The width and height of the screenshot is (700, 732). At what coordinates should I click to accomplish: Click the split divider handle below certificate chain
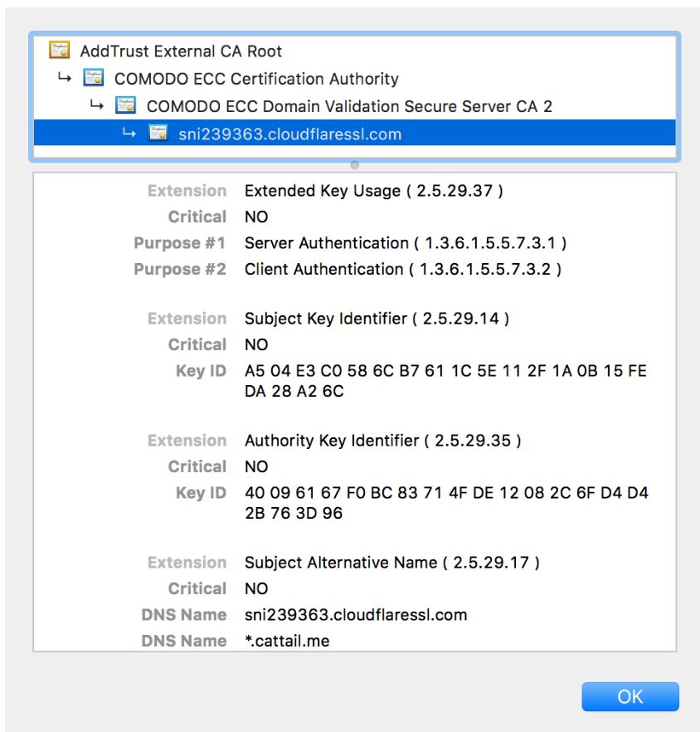pos(355,165)
